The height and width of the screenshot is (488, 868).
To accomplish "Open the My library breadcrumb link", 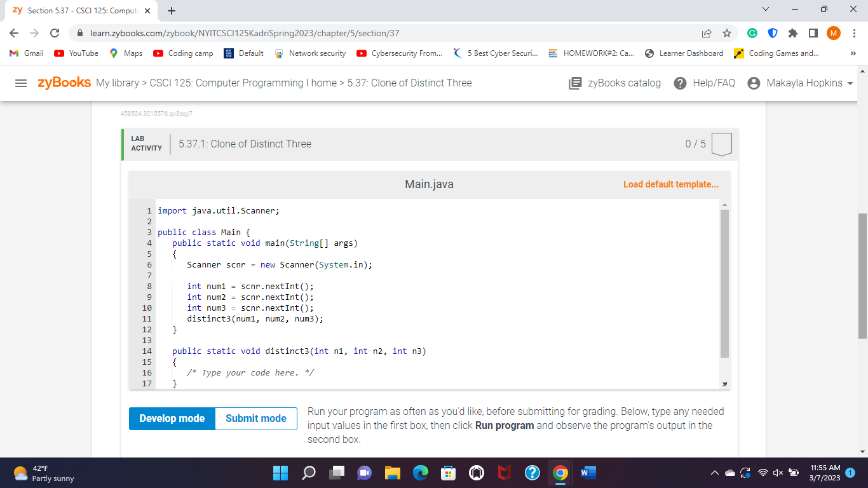I will click(x=118, y=83).
